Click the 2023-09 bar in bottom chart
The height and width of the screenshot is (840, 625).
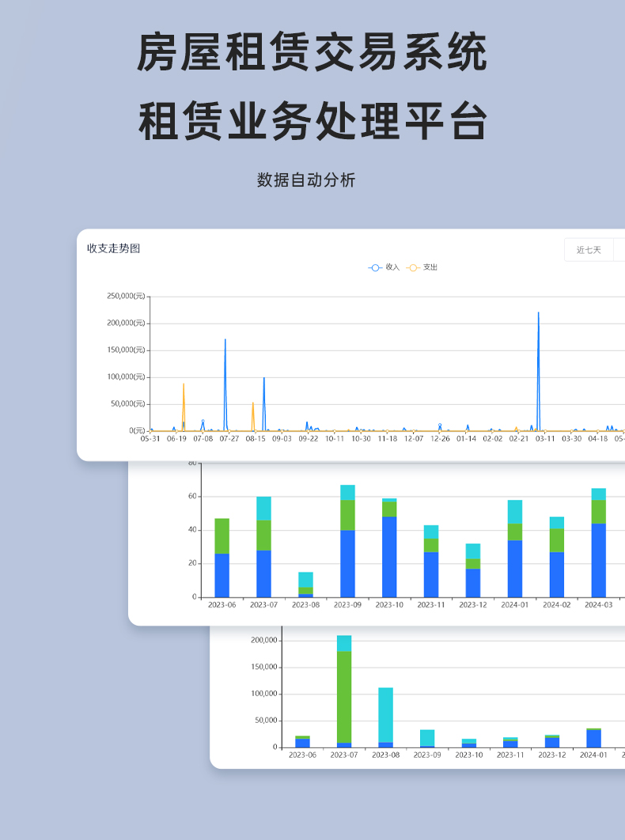pos(427,737)
